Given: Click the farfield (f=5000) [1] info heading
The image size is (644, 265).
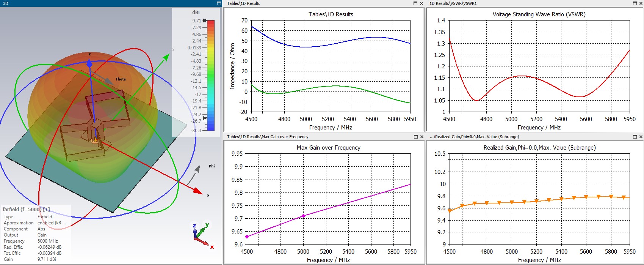Looking at the screenshot, I should pyautogui.click(x=26, y=209).
